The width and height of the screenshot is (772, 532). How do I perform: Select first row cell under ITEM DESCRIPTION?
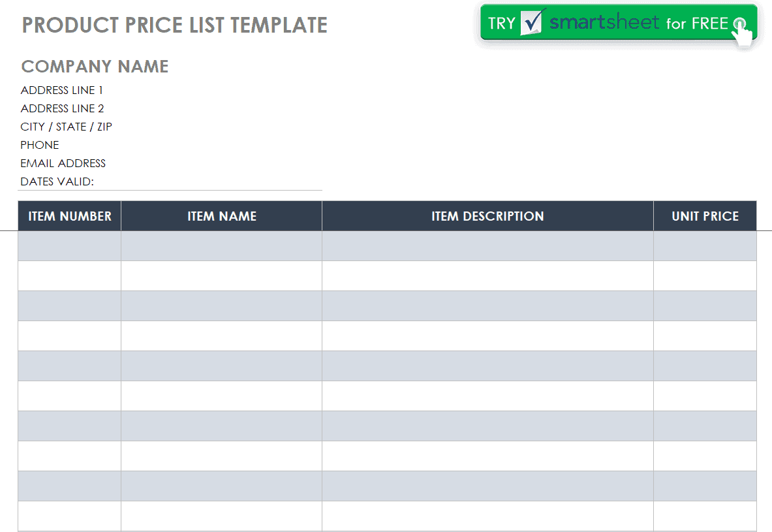[x=488, y=246]
